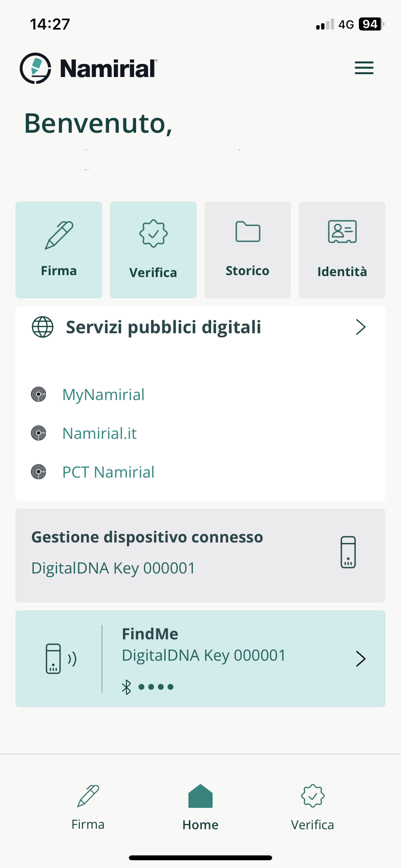Open the Storico folder tile

[x=247, y=250]
